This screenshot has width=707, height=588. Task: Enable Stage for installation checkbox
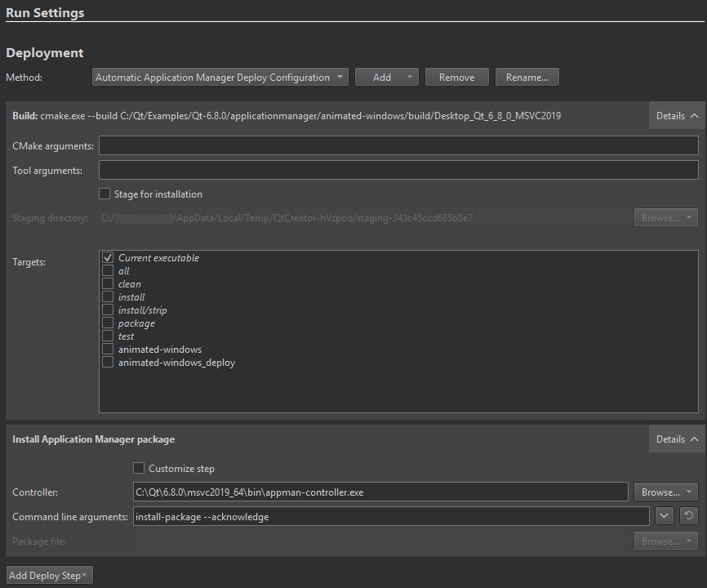pos(104,194)
